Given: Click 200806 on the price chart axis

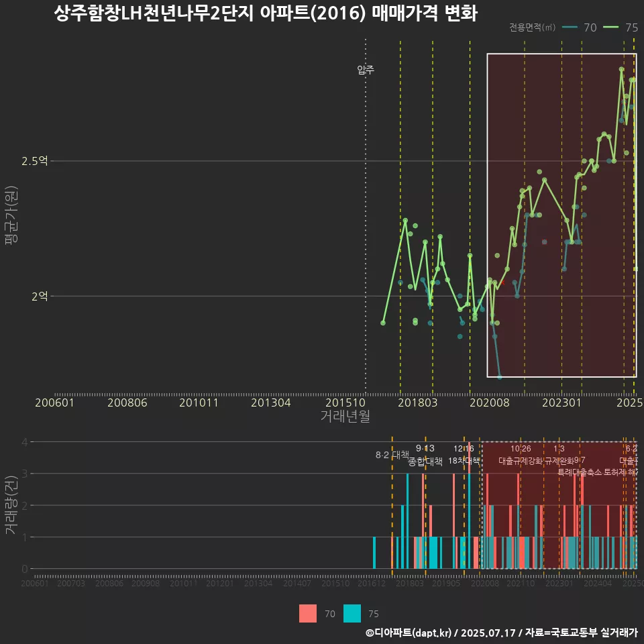Looking at the screenshot, I should [127, 403].
